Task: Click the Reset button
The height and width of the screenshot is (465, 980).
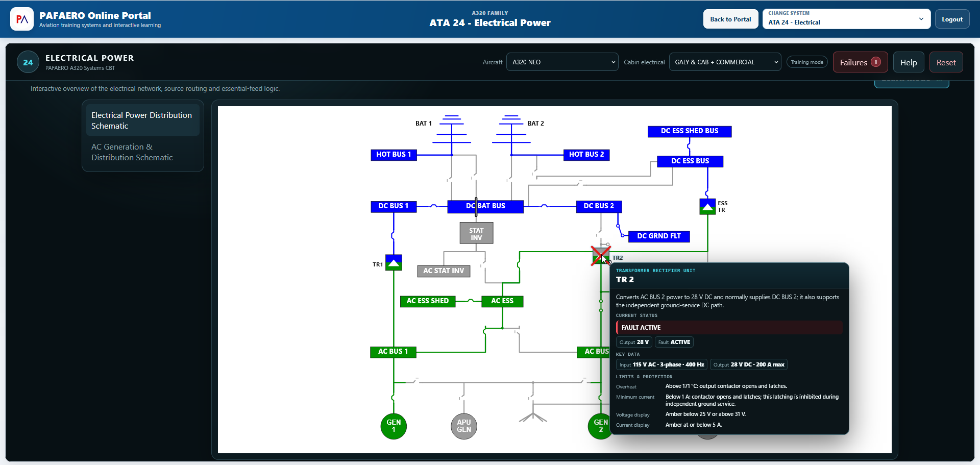Action: tap(946, 62)
